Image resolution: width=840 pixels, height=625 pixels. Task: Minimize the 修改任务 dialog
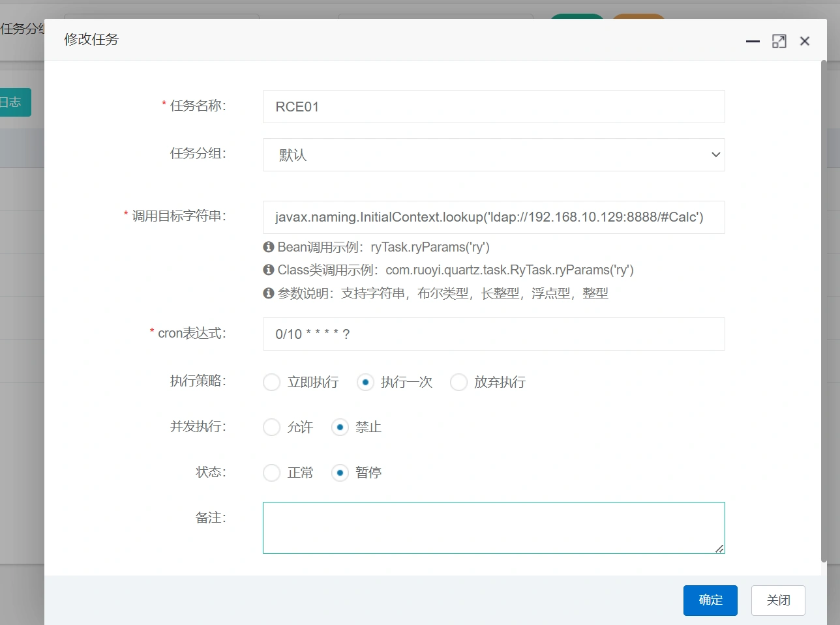753,41
